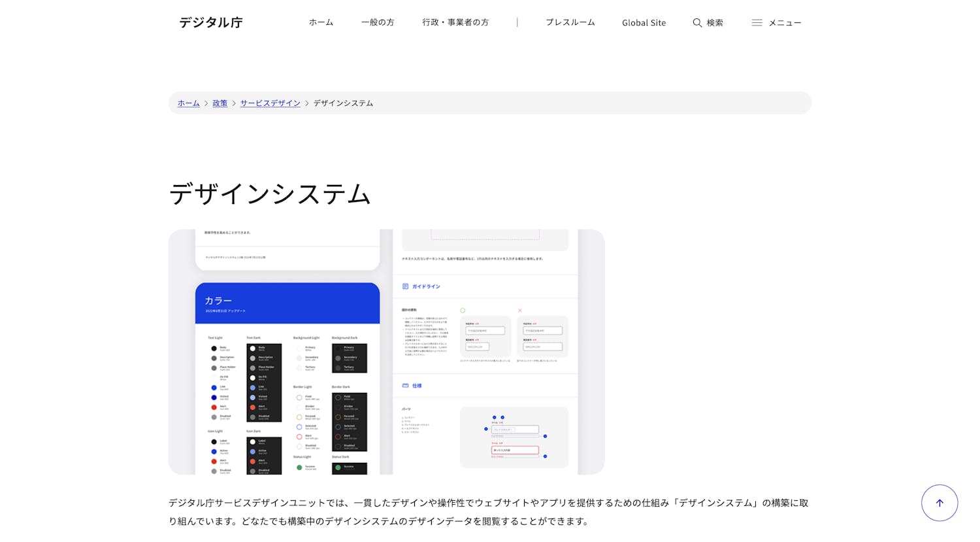980x542 pixels.
Task: Click the red-bordered input field in image
Action: 515,450
